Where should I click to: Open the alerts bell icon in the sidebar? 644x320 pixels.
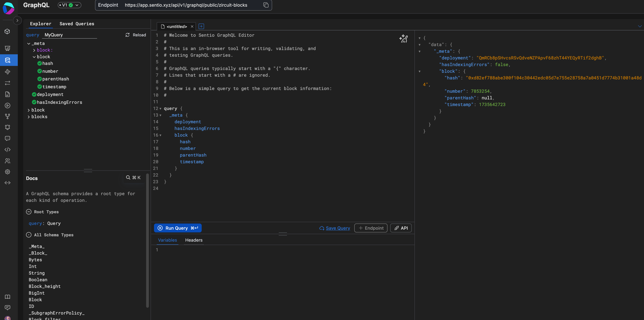[x=8, y=127]
